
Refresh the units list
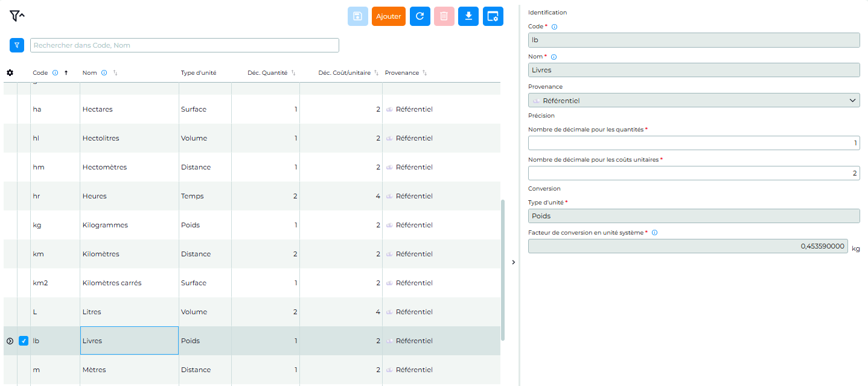point(420,16)
